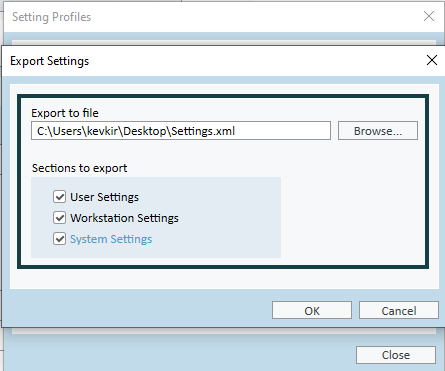Close the Setting Profiles window with X

(429, 16)
